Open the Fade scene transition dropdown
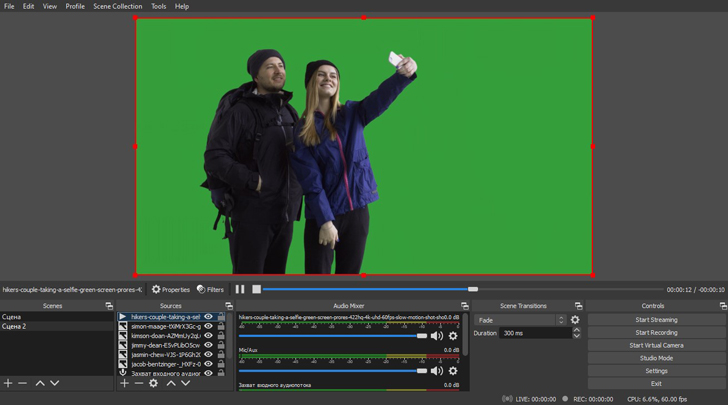Image resolution: width=728 pixels, height=405 pixels. point(519,320)
